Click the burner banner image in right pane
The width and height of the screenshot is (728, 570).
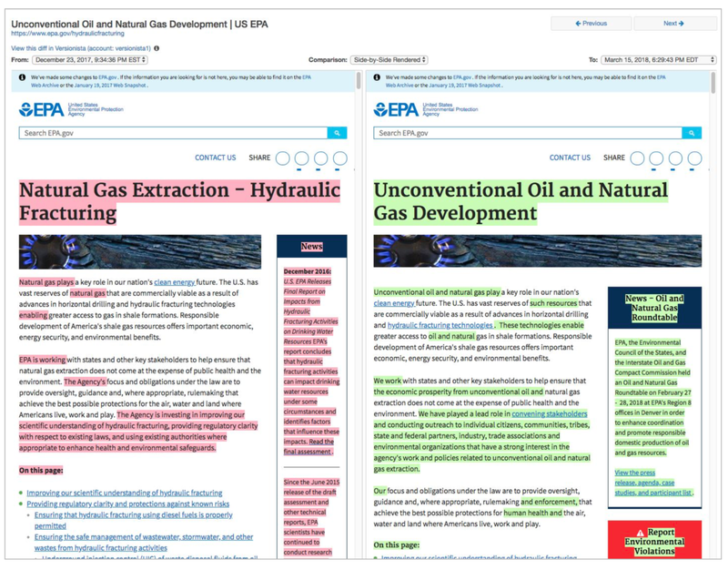(x=537, y=251)
